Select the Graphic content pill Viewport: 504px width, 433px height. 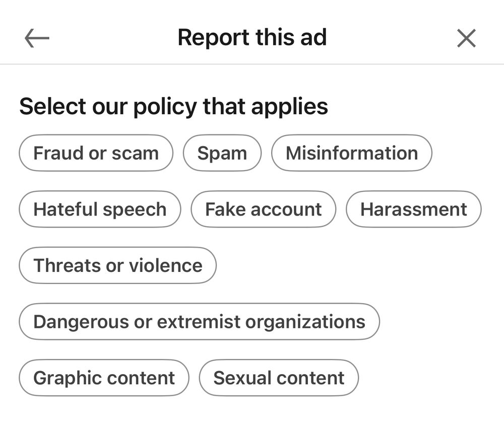pos(103,378)
